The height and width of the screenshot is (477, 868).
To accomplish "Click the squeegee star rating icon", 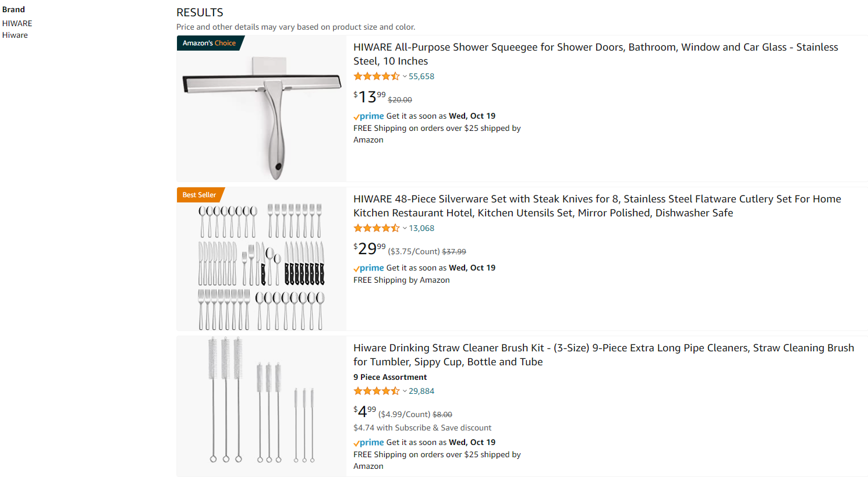I will (x=377, y=76).
